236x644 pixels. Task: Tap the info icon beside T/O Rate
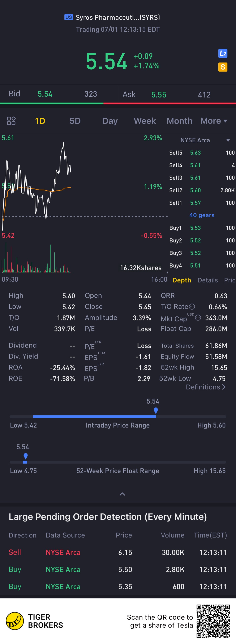(192, 307)
